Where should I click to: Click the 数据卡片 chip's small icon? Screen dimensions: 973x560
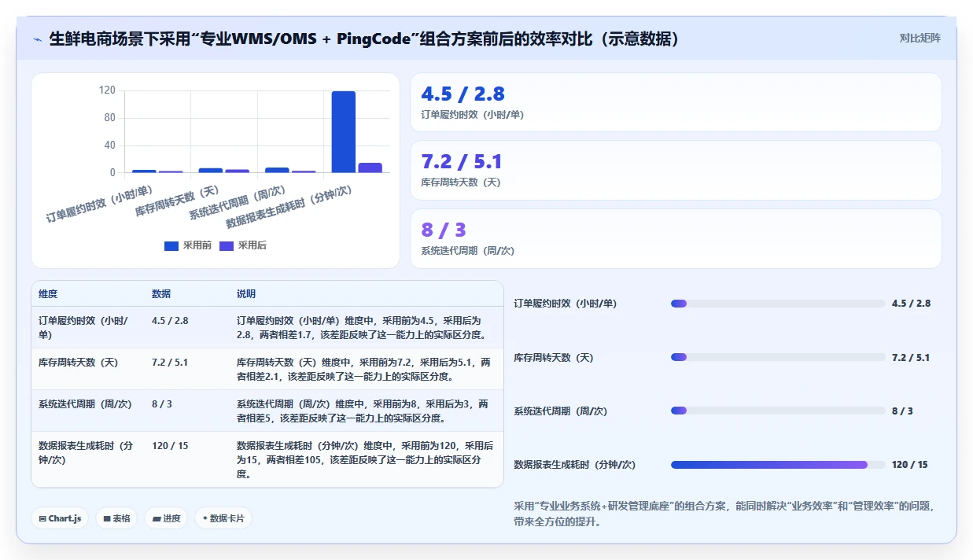coord(205,518)
